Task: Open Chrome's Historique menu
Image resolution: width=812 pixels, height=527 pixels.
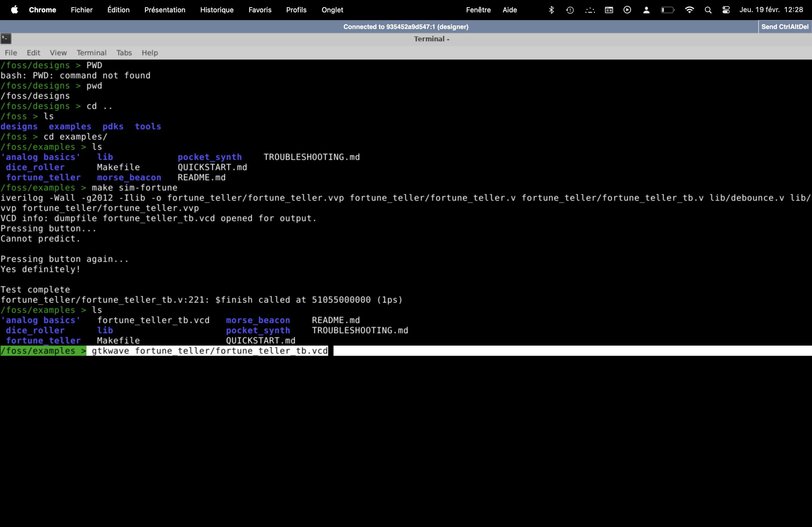Action: [x=217, y=10]
